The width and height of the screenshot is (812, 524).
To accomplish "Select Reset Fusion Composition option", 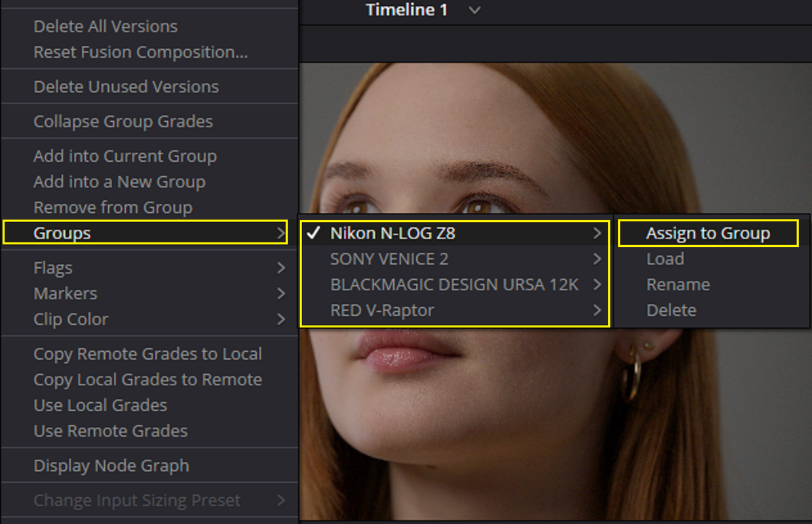I will (141, 52).
